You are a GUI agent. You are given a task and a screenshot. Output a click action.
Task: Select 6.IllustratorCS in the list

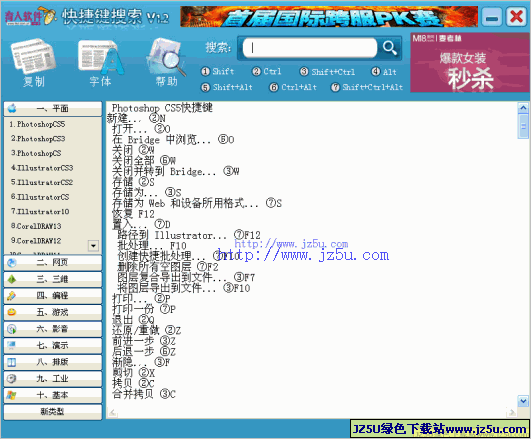40,197
